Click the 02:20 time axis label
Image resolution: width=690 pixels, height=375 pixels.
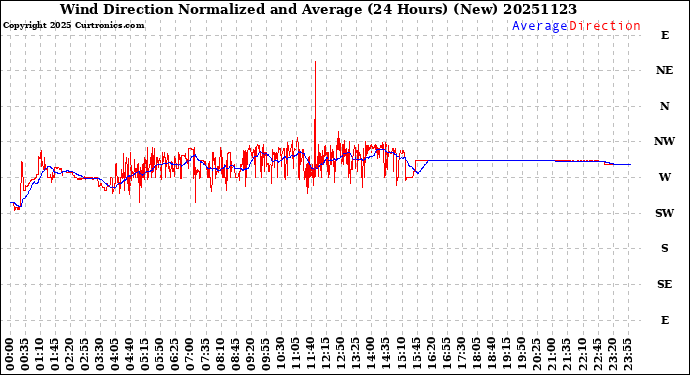(x=70, y=354)
